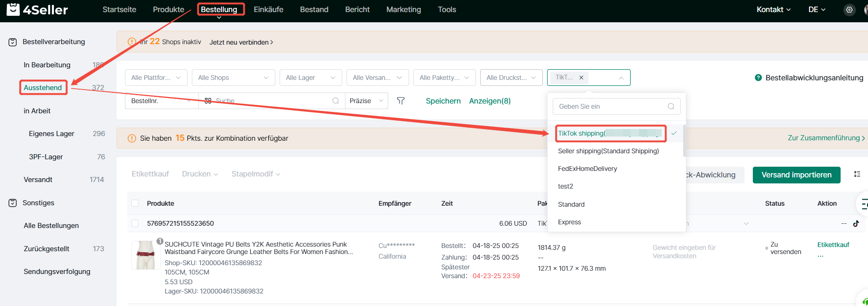The height and width of the screenshot is (306, 868).
Task: Check order 576957215155523650 checkbox
Action: (135, 223)
